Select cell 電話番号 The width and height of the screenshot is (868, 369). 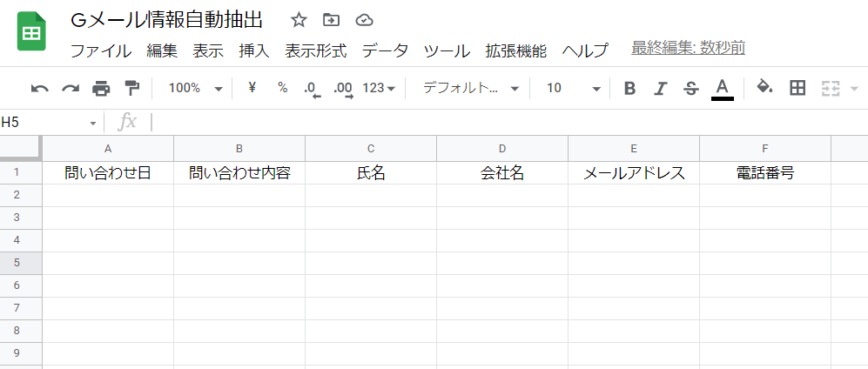click(765, 173)
